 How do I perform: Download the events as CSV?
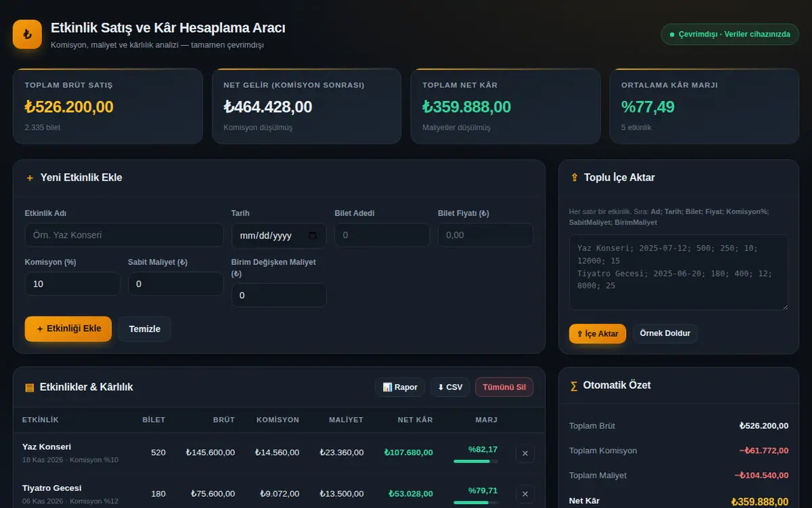pos(450,387)
